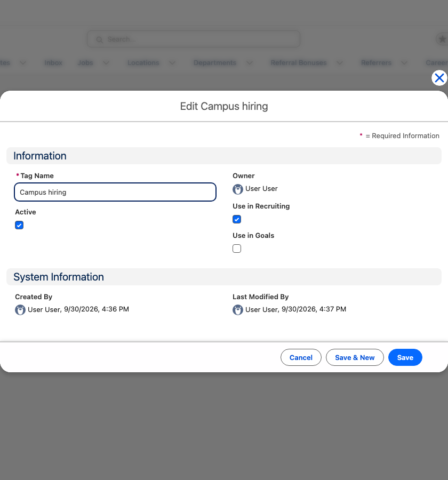Click the Save button
The image size is (448, 480).
[x=405, y=357]
